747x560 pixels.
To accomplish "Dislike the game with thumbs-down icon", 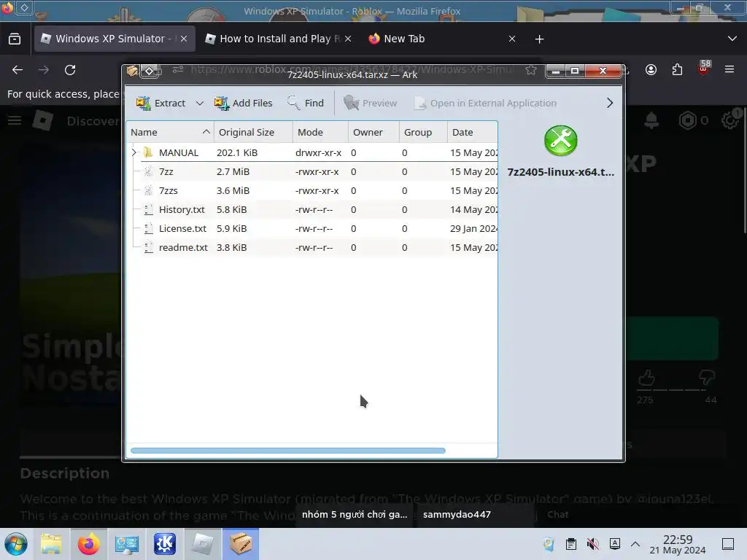I will (x=707, y=378).
